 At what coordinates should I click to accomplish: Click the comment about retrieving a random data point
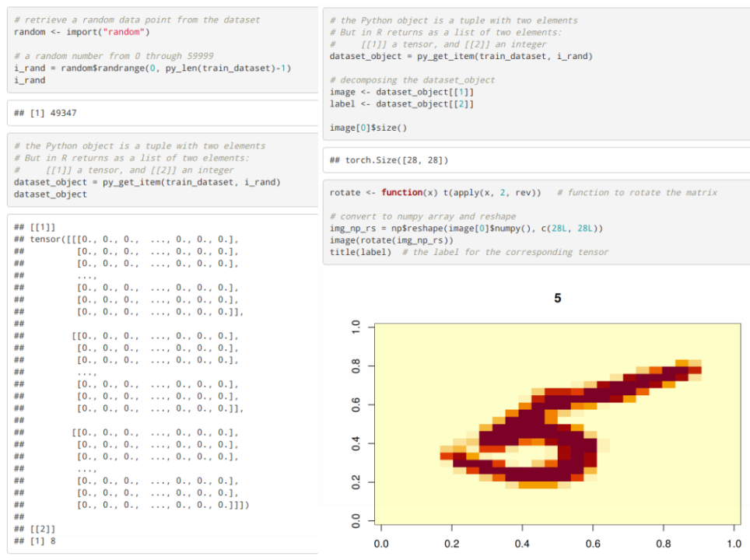click(137, 19)
